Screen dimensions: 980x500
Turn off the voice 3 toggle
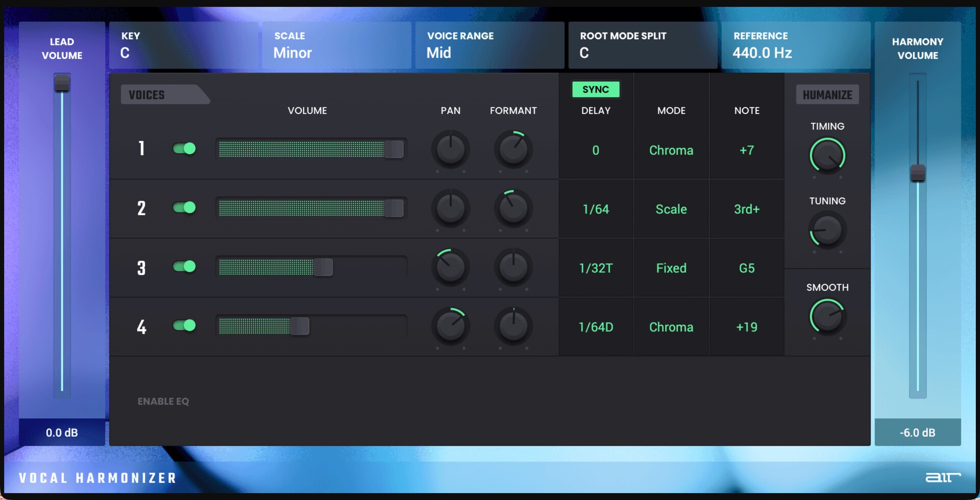tap(184, 267)
